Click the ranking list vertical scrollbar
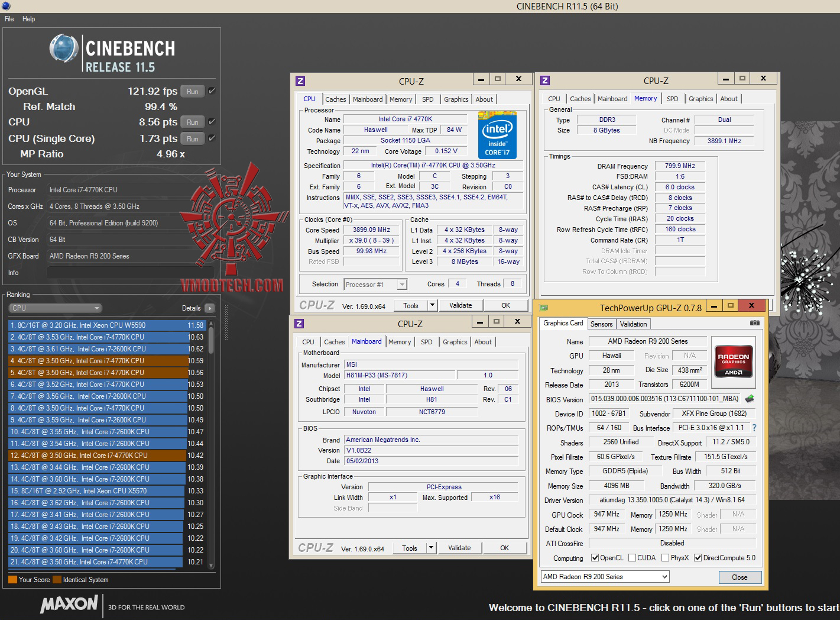 211,444
